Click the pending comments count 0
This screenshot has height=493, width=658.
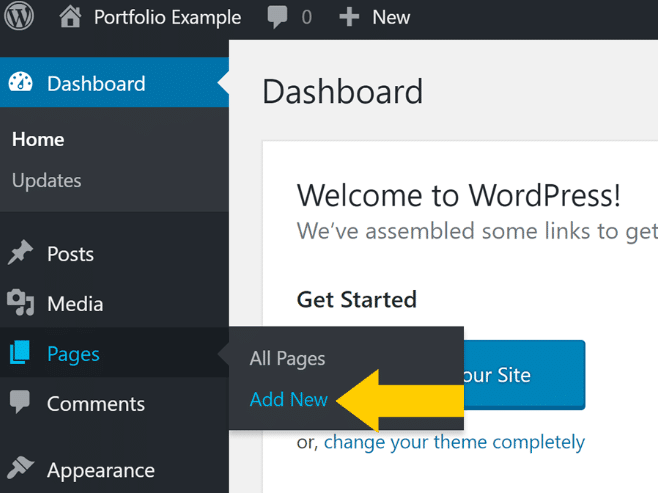click(x=307, y=18)
